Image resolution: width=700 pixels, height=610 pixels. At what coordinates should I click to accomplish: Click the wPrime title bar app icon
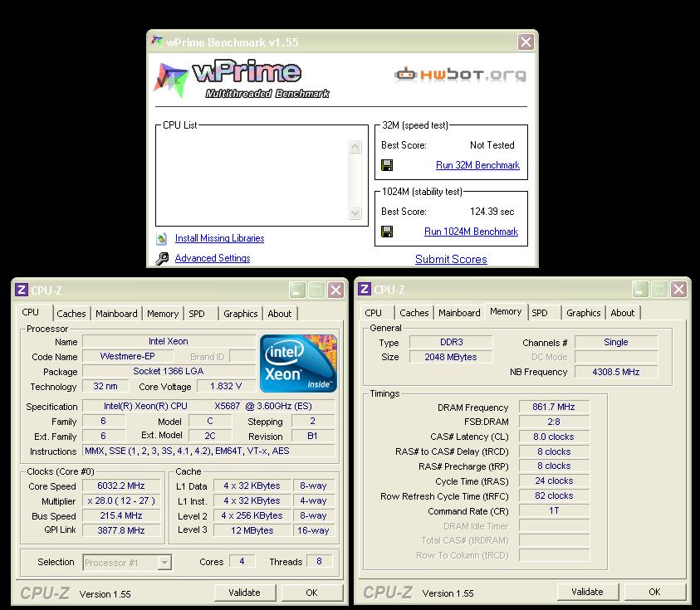click(154, 41)
